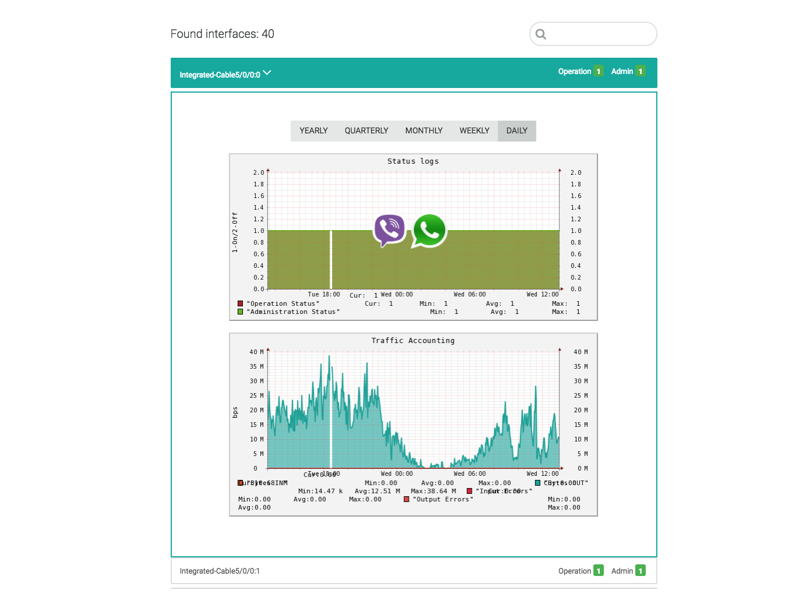Click the Traffic Accounting graph
The height and width of the screenshot is (600, 800).
(x=413, y=424)
